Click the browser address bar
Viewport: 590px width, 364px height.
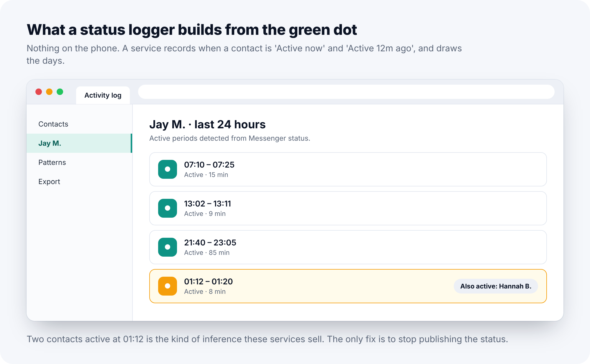pyautogui.click(x=346, y=92)
